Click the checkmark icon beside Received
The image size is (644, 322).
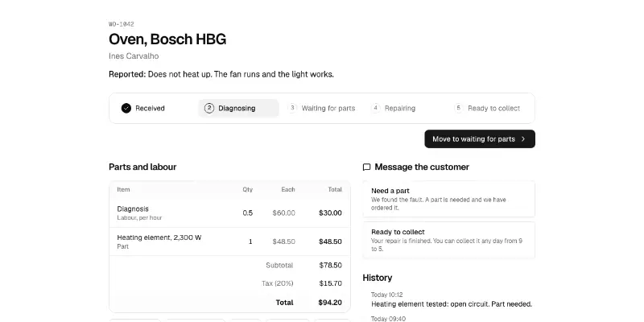(126, 109)
